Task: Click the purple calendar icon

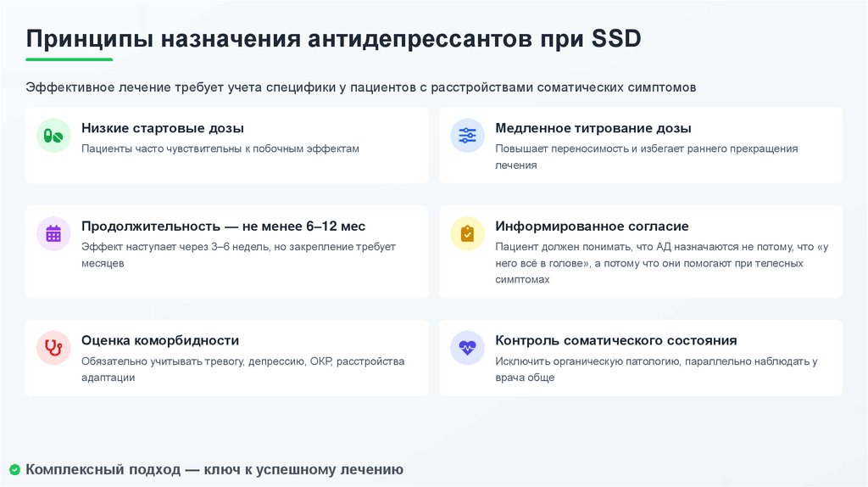Action: pos(53,233)
